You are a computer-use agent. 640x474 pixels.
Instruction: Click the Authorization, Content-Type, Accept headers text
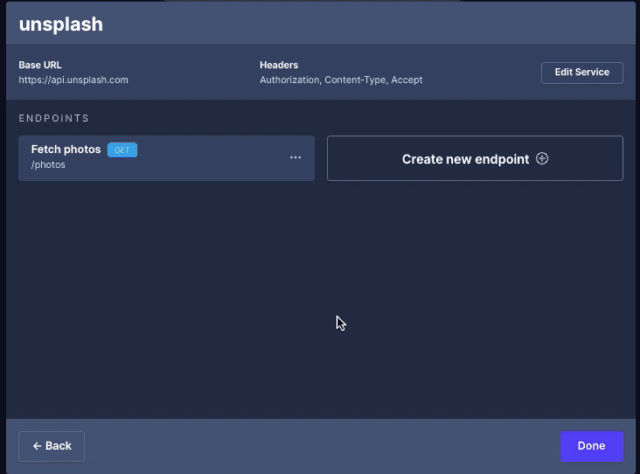[x=341, y=80]
